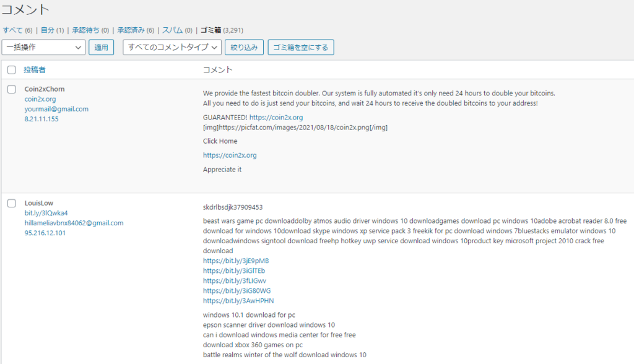
Task: Switch to the 自分 filter tab
Action: (47, 30)
